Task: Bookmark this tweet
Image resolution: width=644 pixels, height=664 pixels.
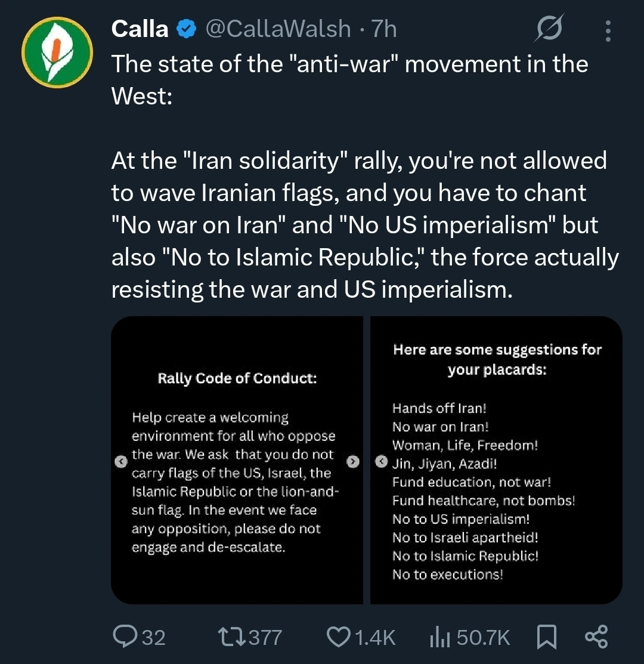Action: tap(547, 637)
